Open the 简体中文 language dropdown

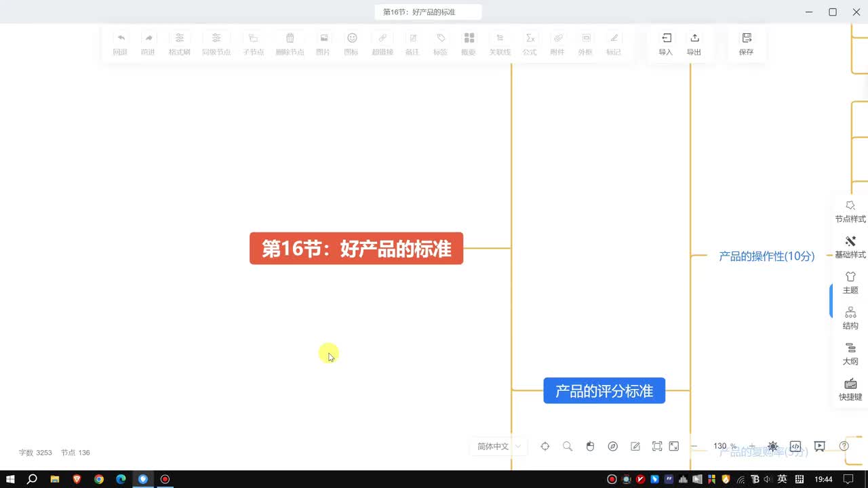click(499, 446)
